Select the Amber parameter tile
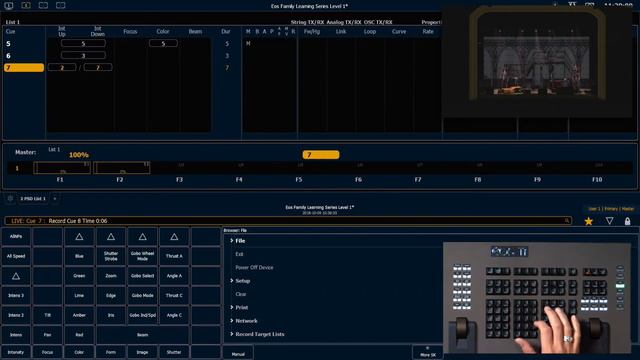This screenshot has width=640, height=360. [x=79, y=315]
